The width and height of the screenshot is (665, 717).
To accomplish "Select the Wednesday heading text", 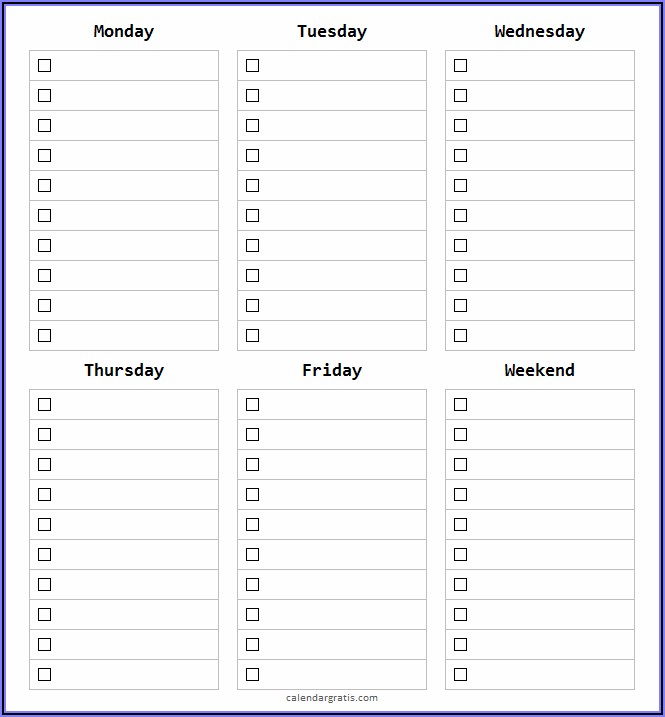I will 539,31.
